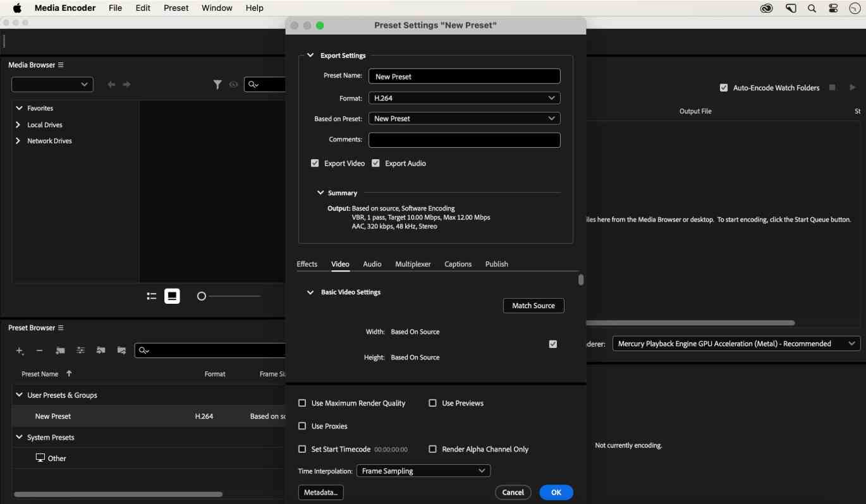The image size is (866, 504).
Task: Toggle Export Video checkbox
Action: [x=315, y=163]
